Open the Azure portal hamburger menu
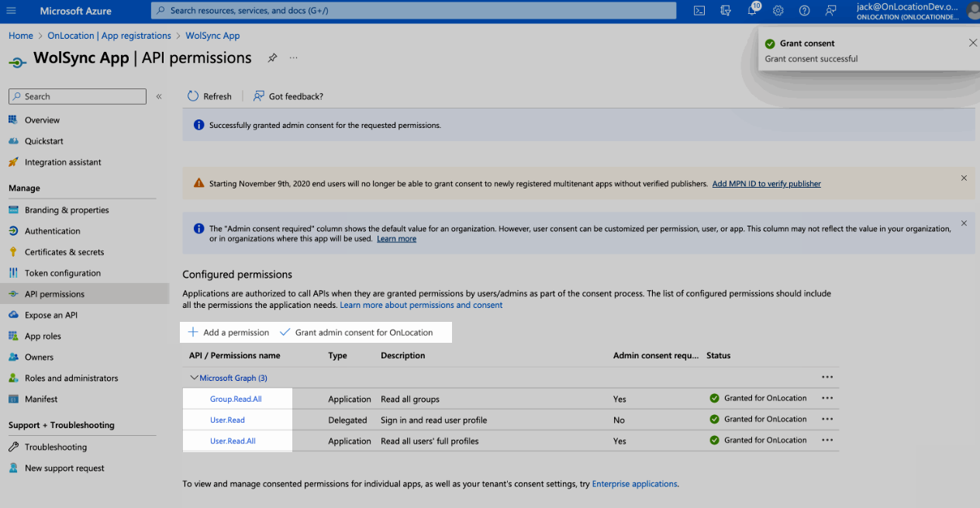The width and height of the screenshot is (980, 508). point(11,11)
